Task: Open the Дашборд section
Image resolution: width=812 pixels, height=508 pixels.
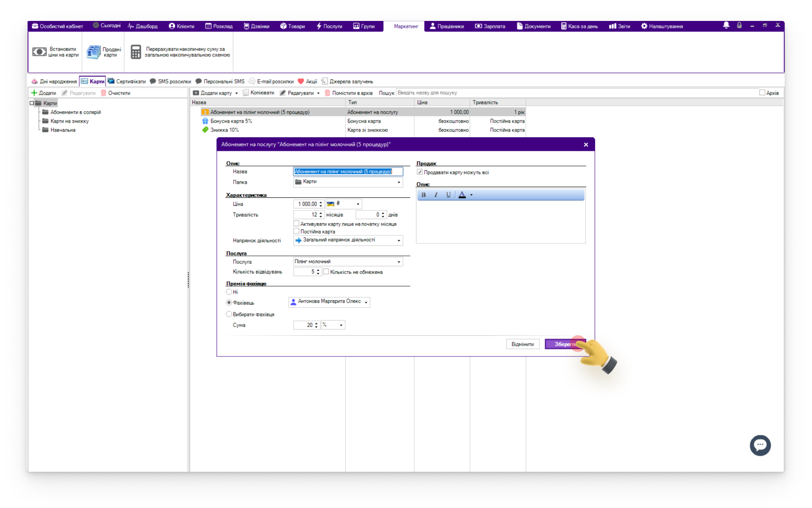Action: point(143,26)
